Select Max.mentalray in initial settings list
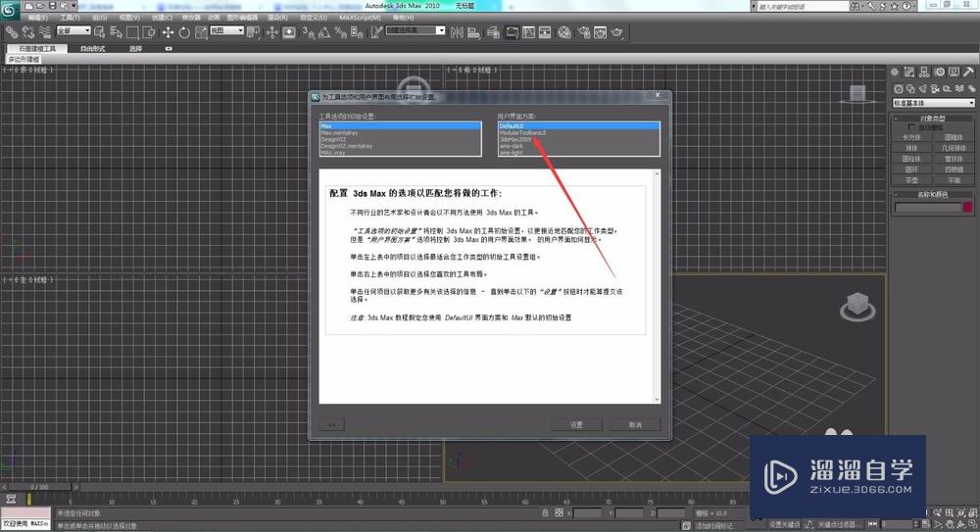This screenshot has height=532, width=980. point(400,132)
